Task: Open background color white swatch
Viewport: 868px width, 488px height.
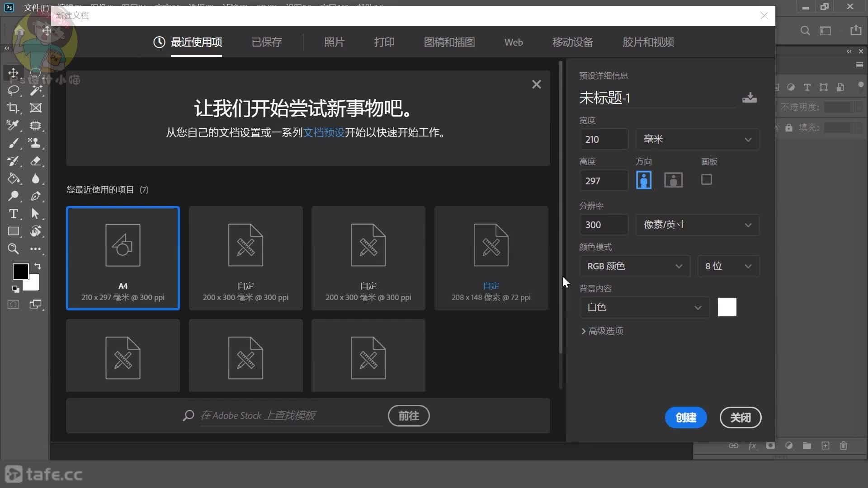Action: 727,307
